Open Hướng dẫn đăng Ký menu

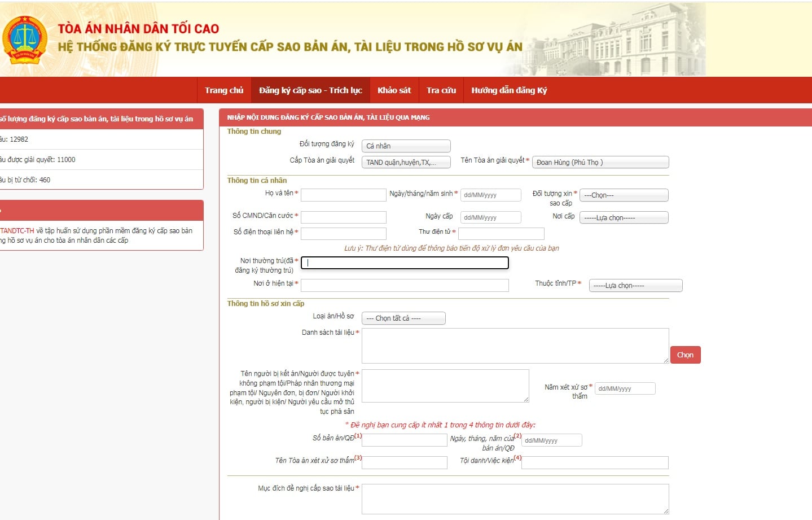[509, 90]
